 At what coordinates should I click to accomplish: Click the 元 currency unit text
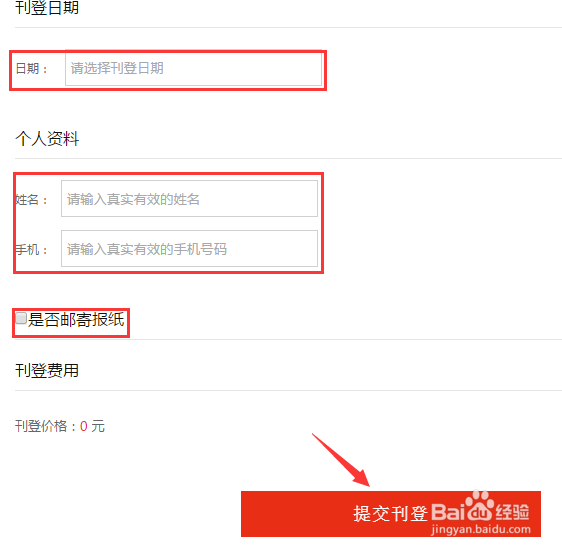98,426
